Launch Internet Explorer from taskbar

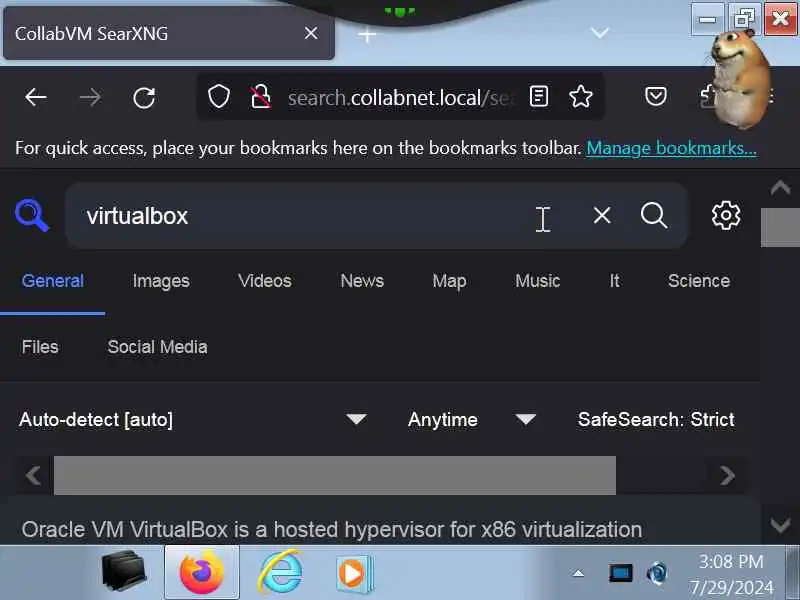280,572
